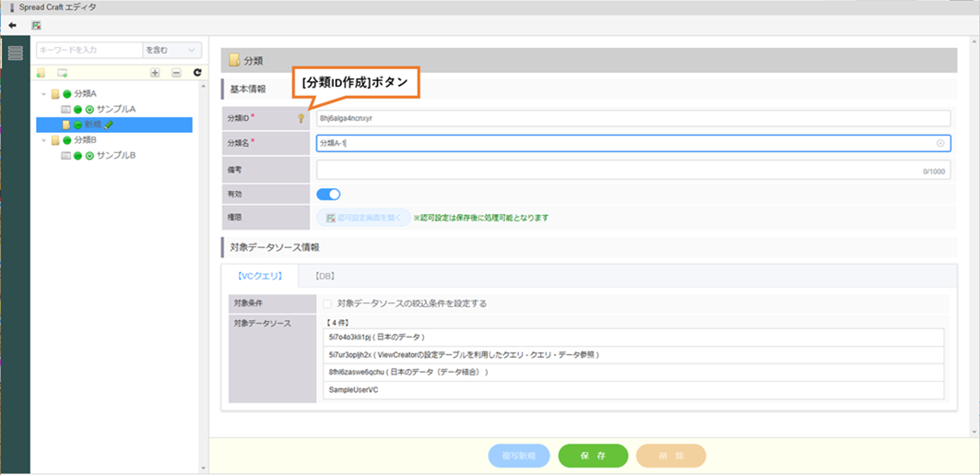The image size is (980, 475).
Task: Click the add new sheet icon
Action: point(63,72)
